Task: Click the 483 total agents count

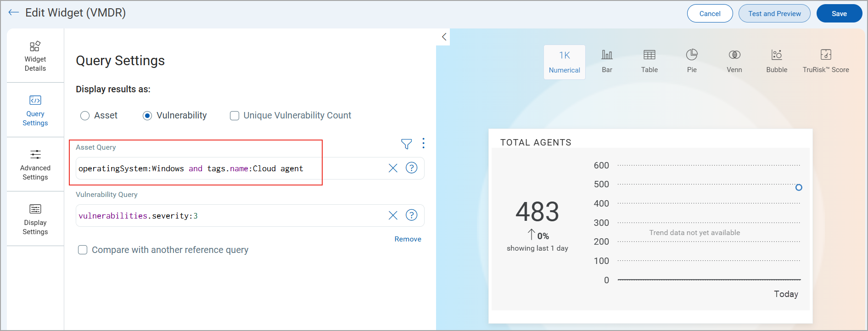Action: (x=537, y=212)
